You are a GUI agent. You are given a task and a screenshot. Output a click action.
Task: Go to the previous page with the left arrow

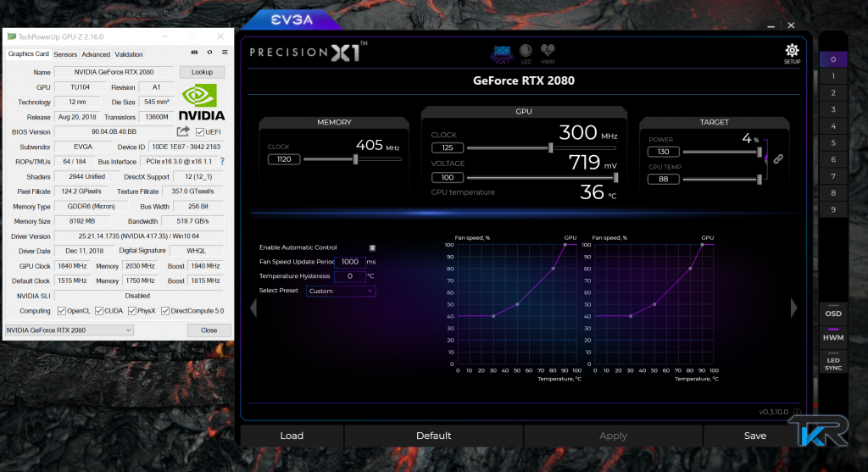253,308
